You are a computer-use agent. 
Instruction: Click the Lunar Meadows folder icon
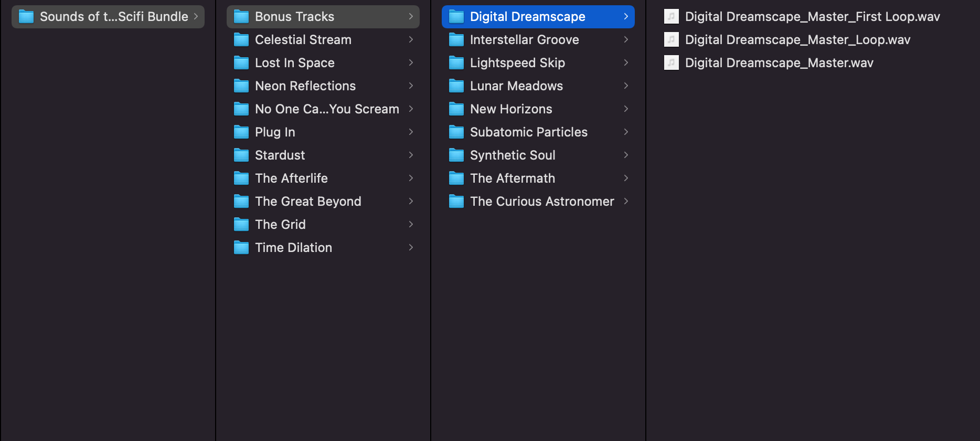pyautogui.click(x=456, y=86)
